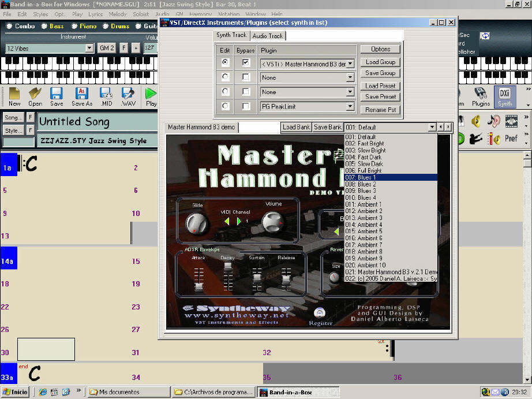This screenshot has width=532, height=399.
Task: Check Bypass in first None plugin row
Action: [246, 77]
